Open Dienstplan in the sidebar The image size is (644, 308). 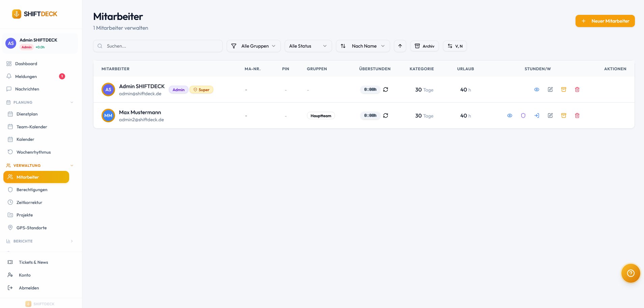pyautogui.click(x=27, y=114)
